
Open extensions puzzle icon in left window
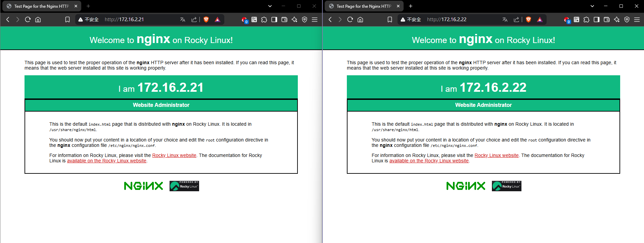[x=264, y=19]
